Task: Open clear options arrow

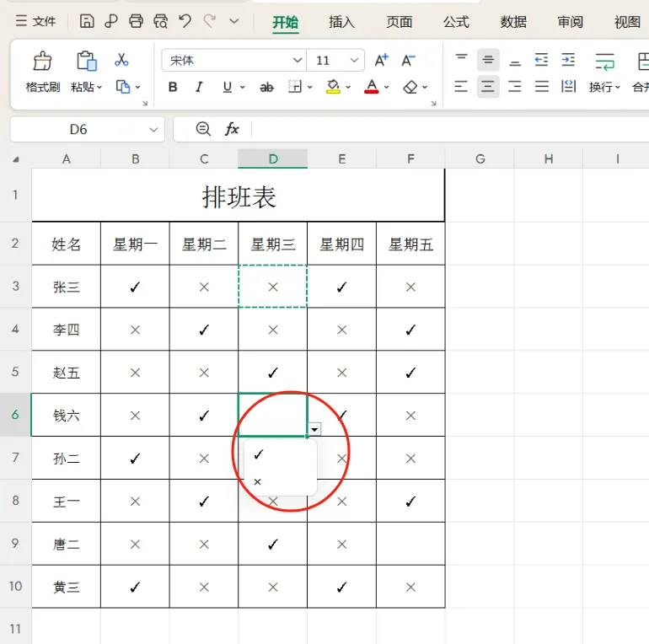Action: (x=425, y=88)
